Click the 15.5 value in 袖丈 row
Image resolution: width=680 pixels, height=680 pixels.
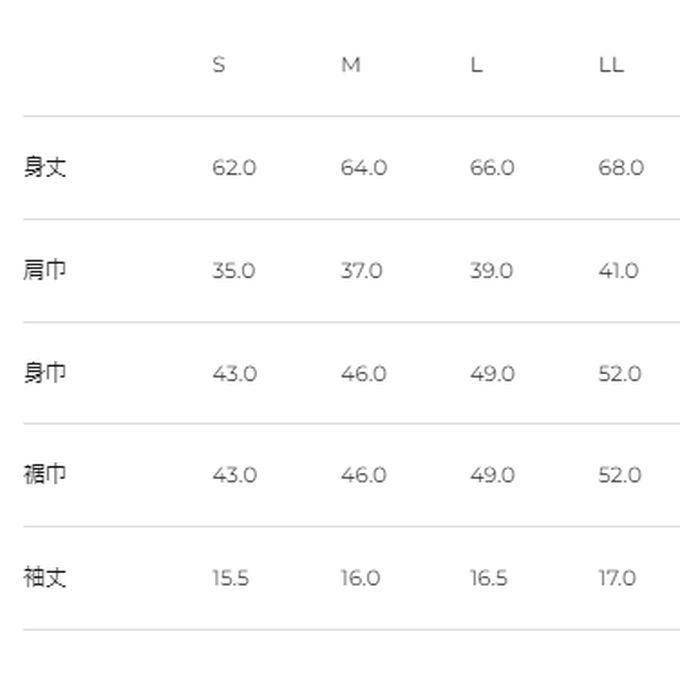click(230, 578)
